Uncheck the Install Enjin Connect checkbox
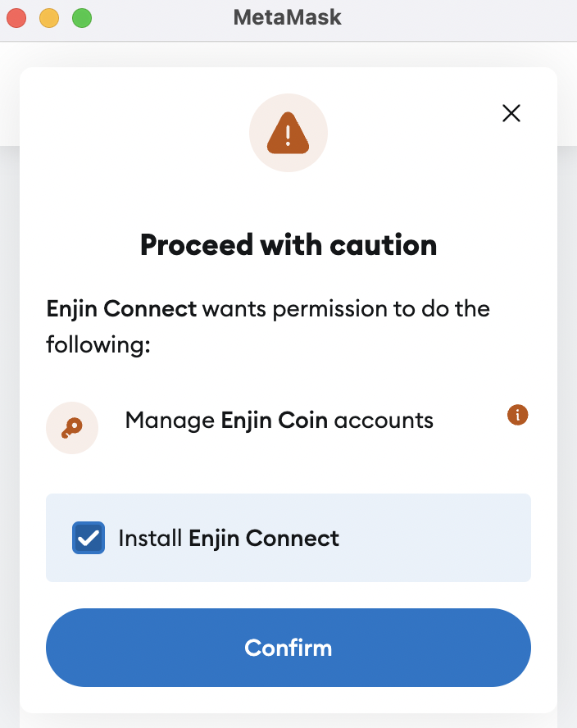 pyautogui.click(x=89, y=538)
